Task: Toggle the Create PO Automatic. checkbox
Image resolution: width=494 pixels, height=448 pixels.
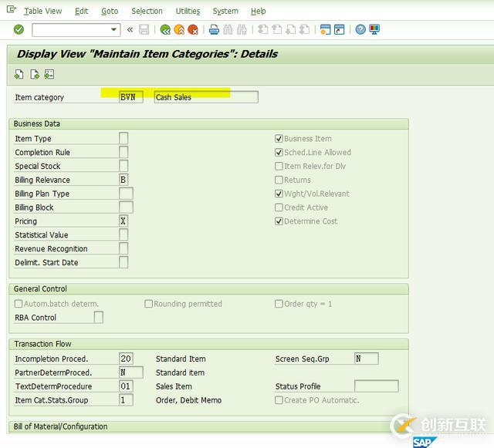Action: pos(279,400)
